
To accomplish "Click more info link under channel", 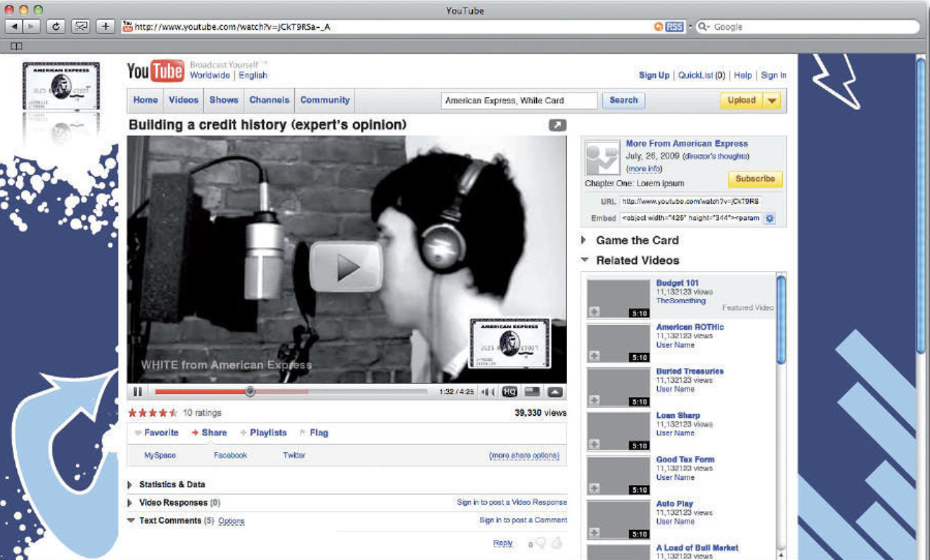I will pyautogui.click(x=644, y=169).
